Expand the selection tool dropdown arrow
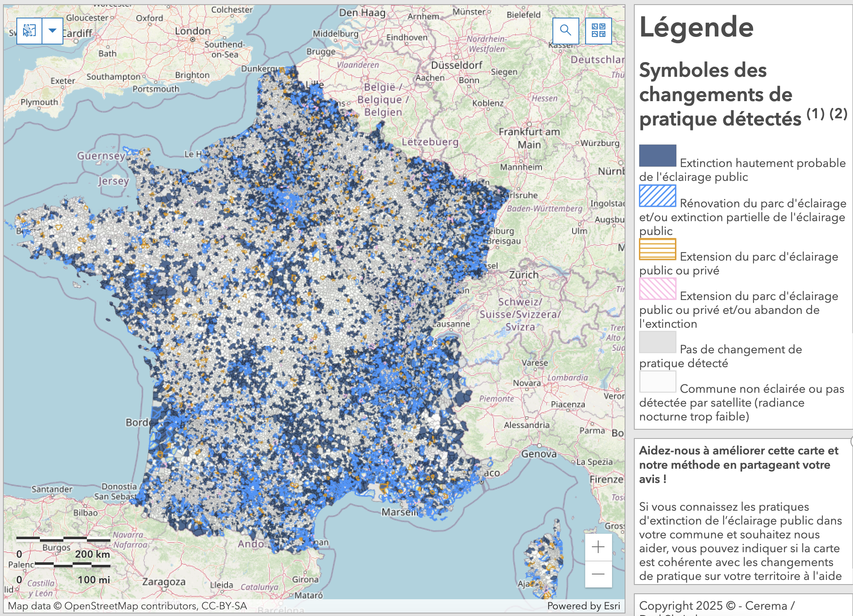Viewport: 853px width, 616px height. click(52, 31)
